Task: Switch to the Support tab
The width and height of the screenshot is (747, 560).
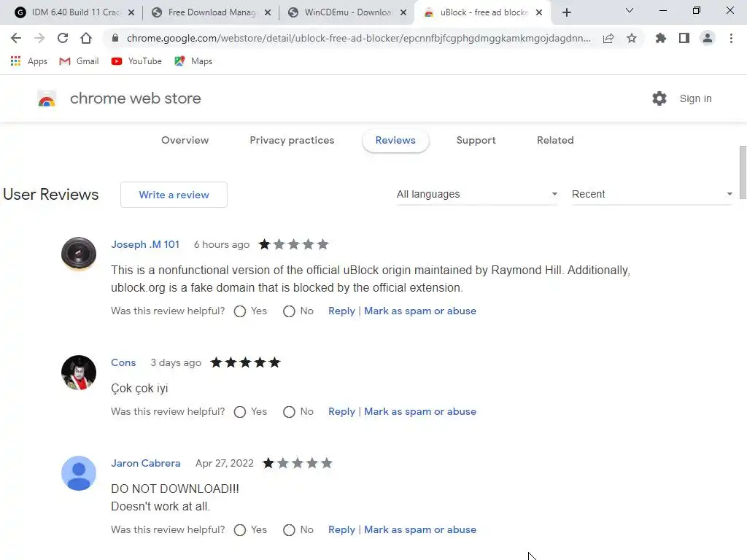Action: (476, 141)
